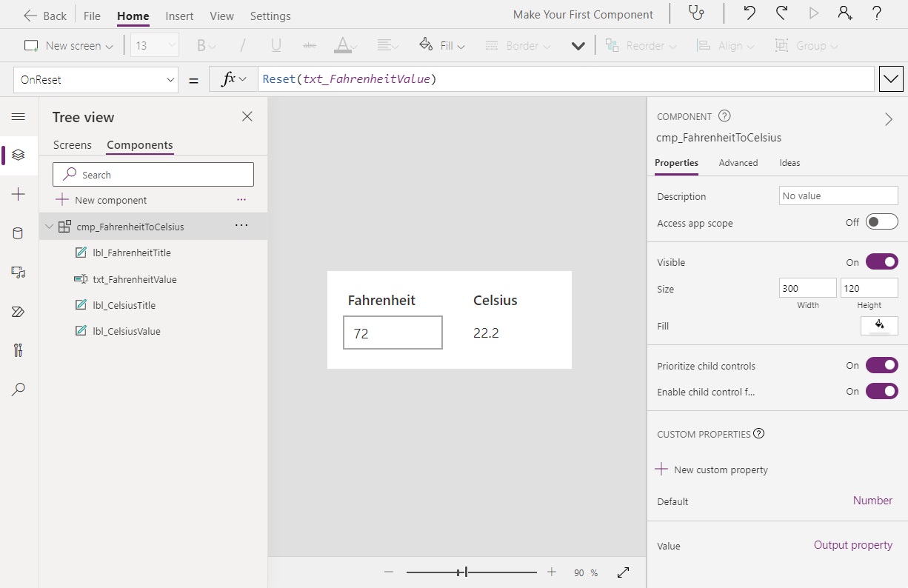Image resolution: width=908 pixels, height=588 pixels.
Task: Click the Undo icon in the title bar
Action: (747, 14)
